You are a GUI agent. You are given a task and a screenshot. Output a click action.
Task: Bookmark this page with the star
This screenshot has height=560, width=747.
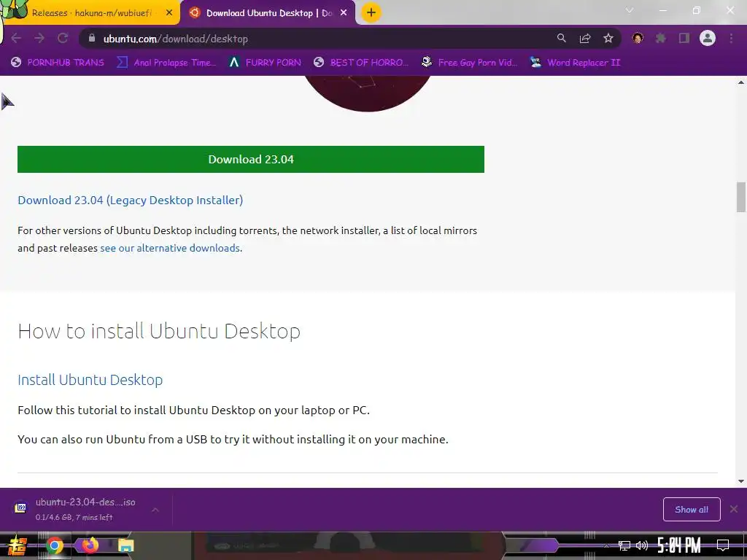point(608,39)
